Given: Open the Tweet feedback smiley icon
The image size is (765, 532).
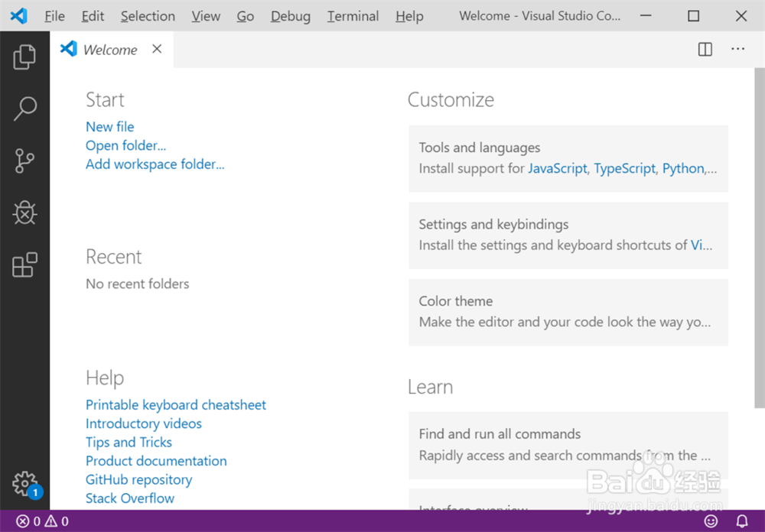Looking at the screenshot, I should [x=711, y=521].
